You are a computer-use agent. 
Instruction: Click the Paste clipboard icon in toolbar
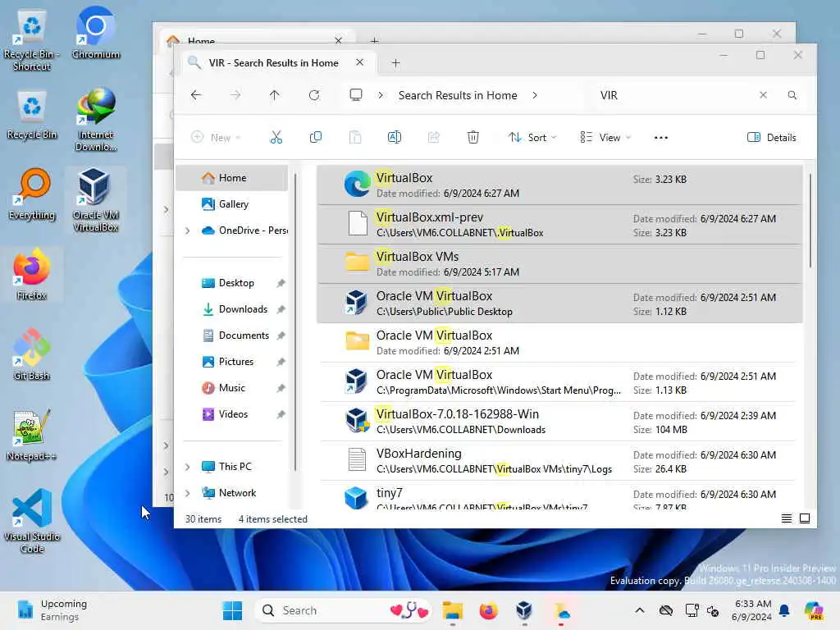coord(354,138)
